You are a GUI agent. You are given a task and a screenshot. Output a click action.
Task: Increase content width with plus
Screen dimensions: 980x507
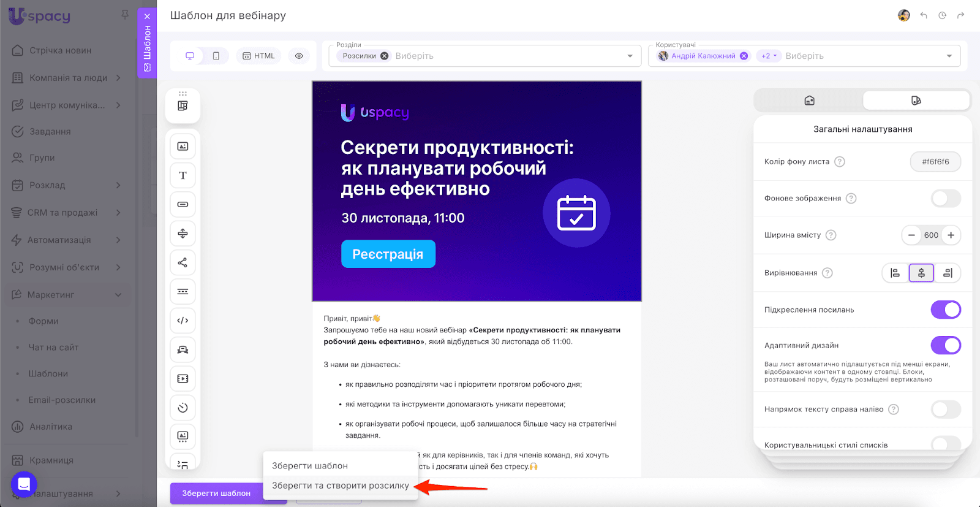point(951,235)
